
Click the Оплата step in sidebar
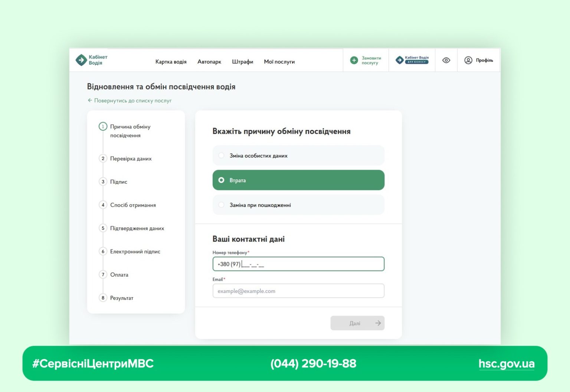pos(119,275)
